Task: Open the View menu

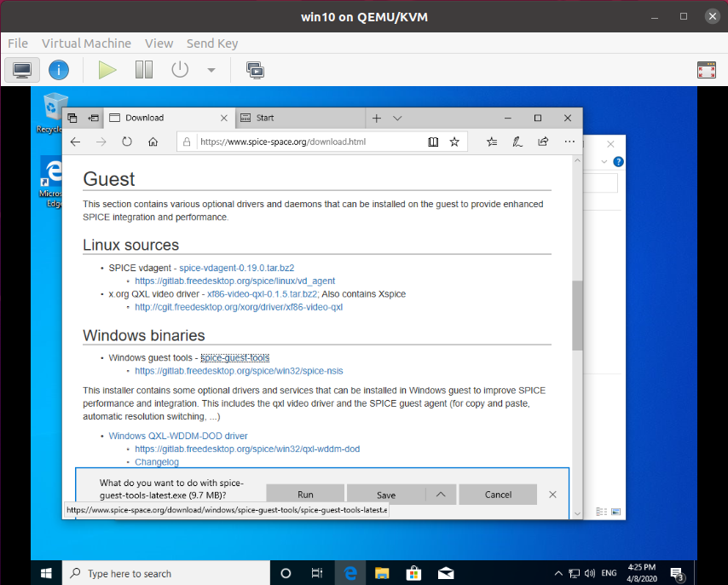Action: (159, 43)
